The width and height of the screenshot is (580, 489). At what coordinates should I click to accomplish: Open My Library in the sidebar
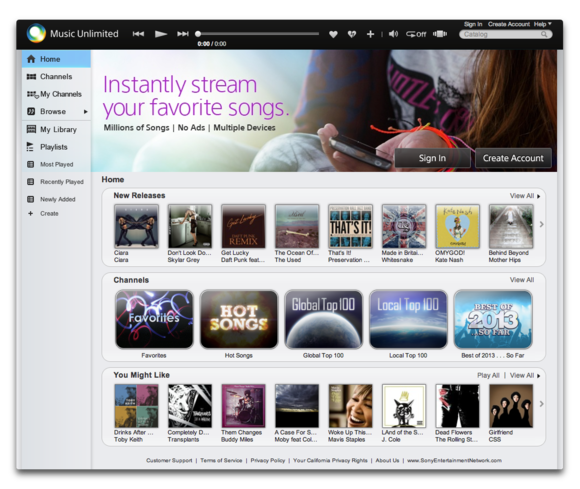(x=56, y=129)
